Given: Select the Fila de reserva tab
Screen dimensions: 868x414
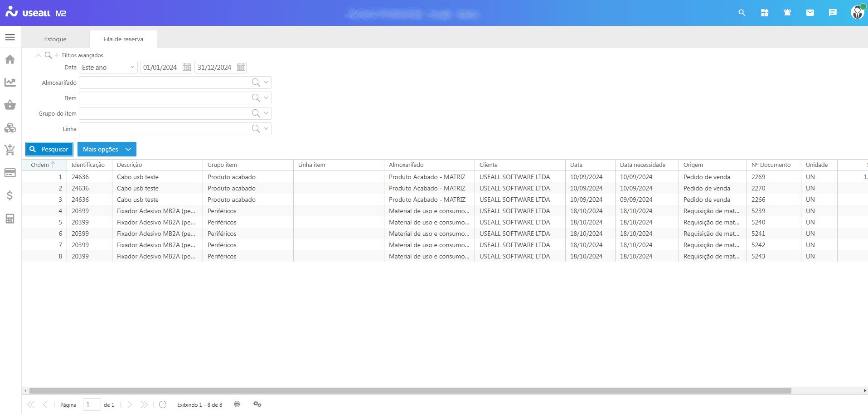Looking at the screenshot, I should click(x=123, y=39).
